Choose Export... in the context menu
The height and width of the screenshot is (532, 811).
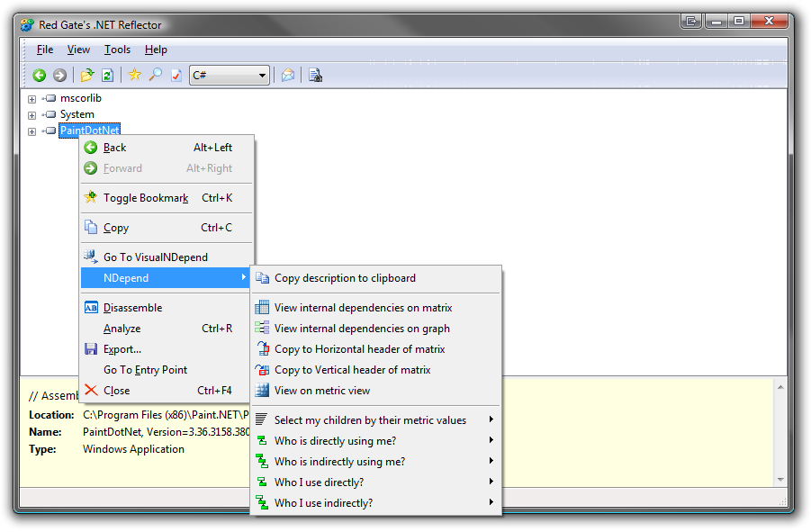tap(167, 349)
